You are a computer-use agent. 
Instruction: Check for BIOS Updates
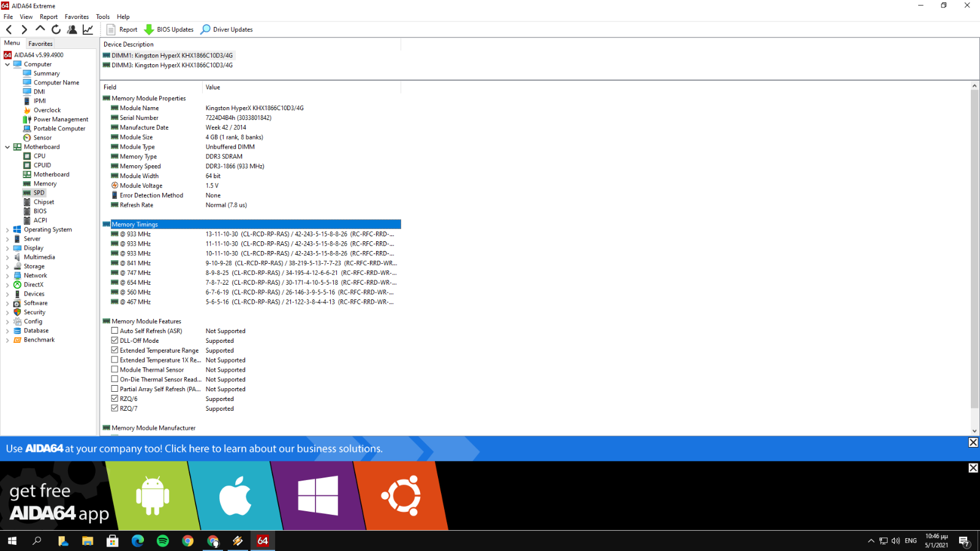click(x=168, y=29)
